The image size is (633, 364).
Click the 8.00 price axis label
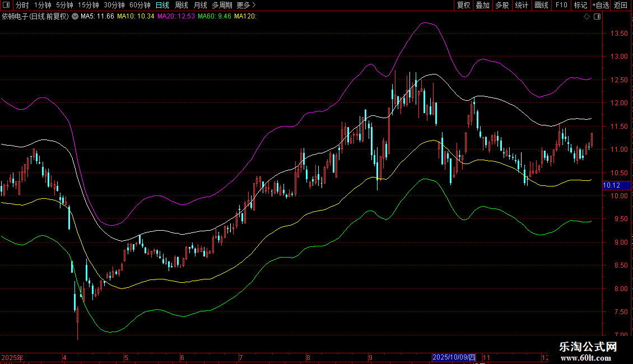click(621, 288)
